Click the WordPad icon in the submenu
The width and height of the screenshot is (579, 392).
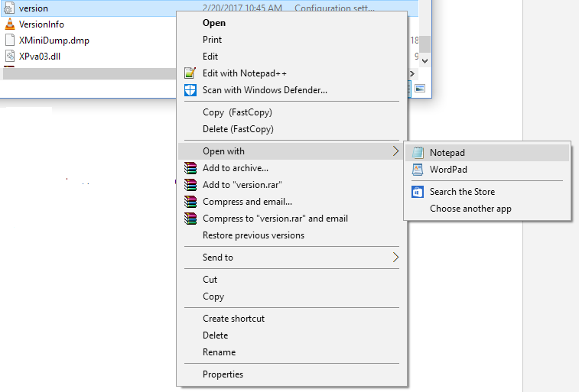click(x=418, y=170)
